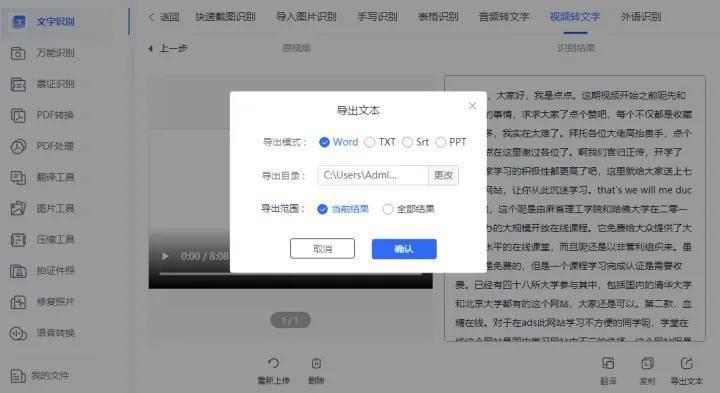Switch to 快速截图识别 tab

click(225, 17)
